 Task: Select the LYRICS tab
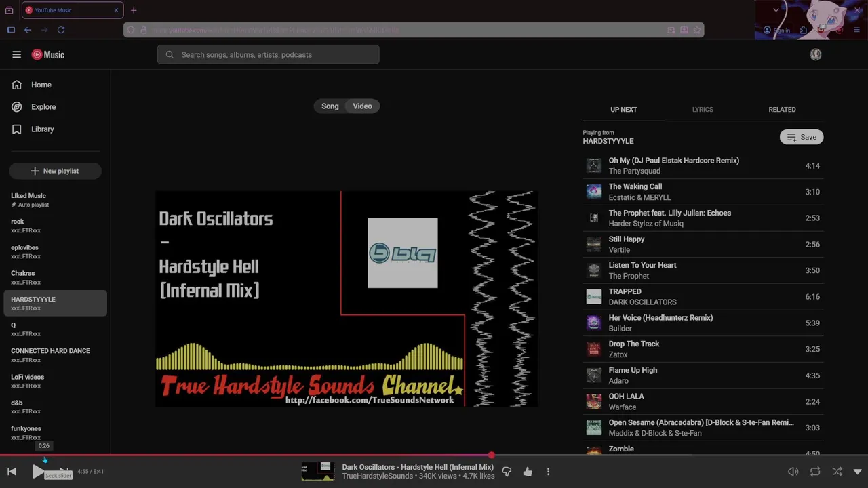703,110
